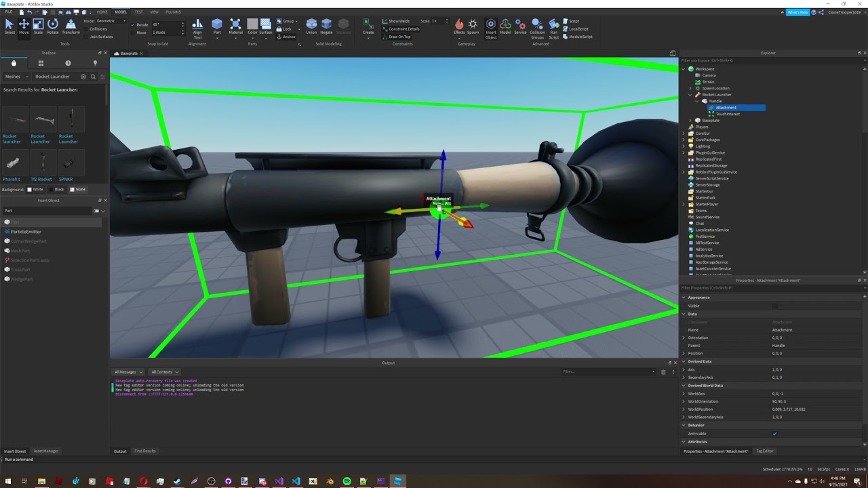Open the Mode Geometric dropdown
The height and width of the screenshot is (488, 868).
pos(111,21)
